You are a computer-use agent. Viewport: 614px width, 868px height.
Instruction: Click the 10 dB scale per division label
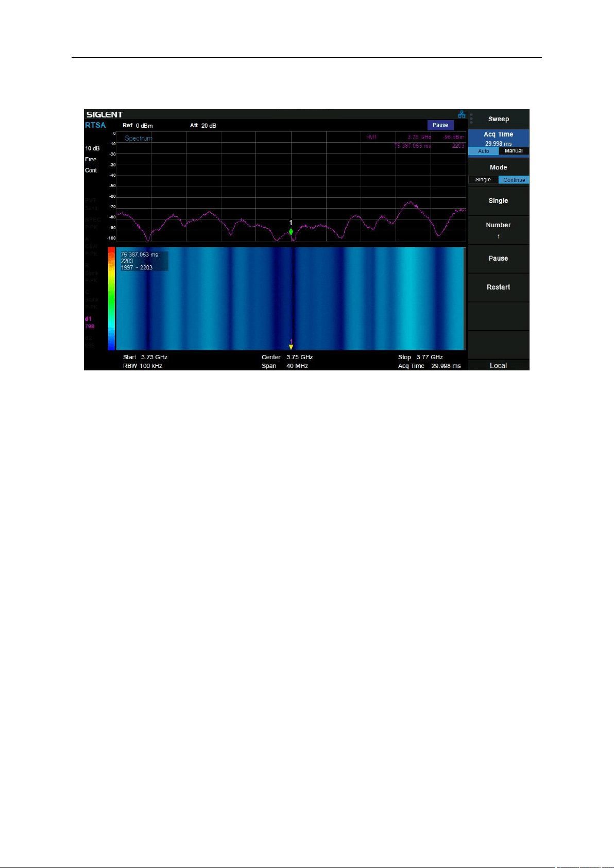pos(92,148)
